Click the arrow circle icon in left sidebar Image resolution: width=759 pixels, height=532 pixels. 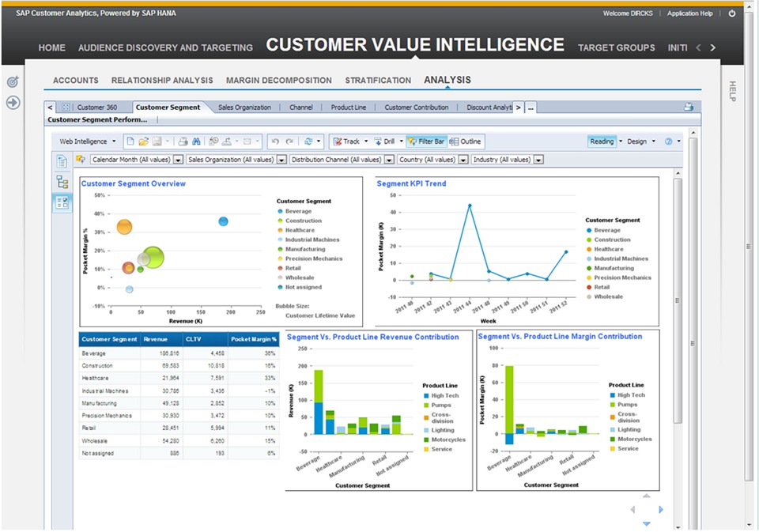pyautogui.click(x=13, y=102)
